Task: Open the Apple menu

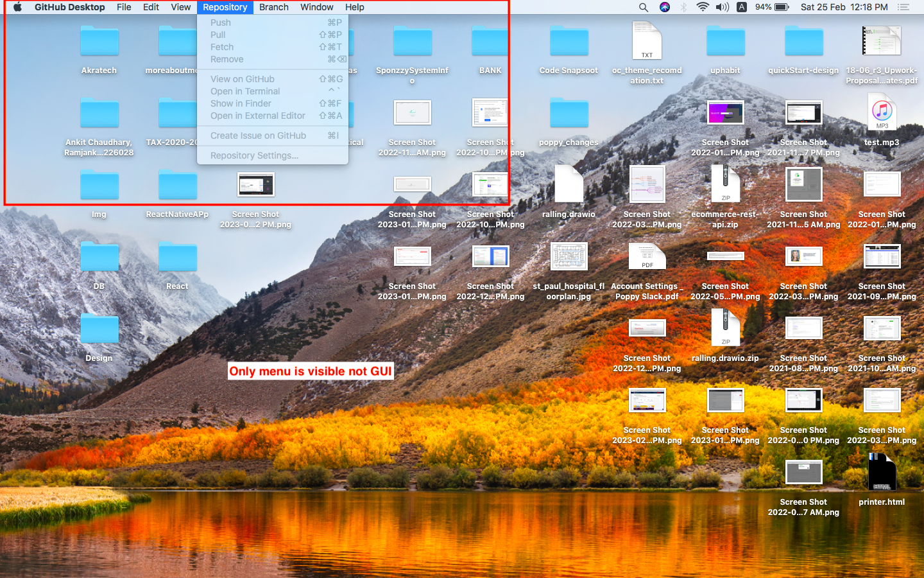Action: [x=17, y=7]
